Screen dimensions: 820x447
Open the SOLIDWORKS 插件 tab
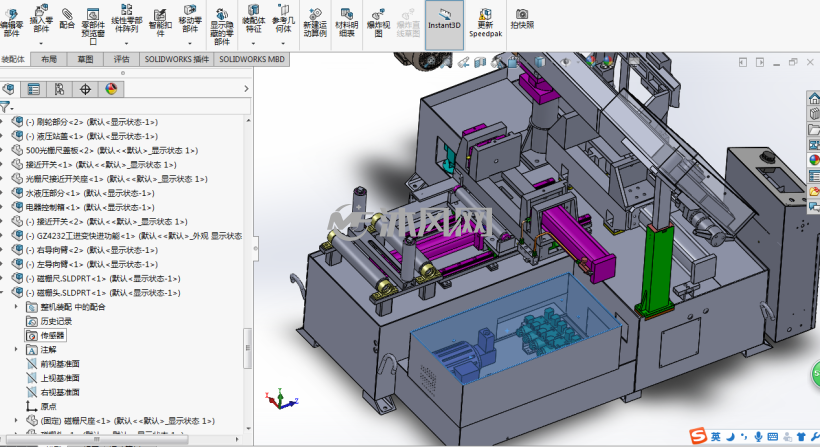click(177, 59)
